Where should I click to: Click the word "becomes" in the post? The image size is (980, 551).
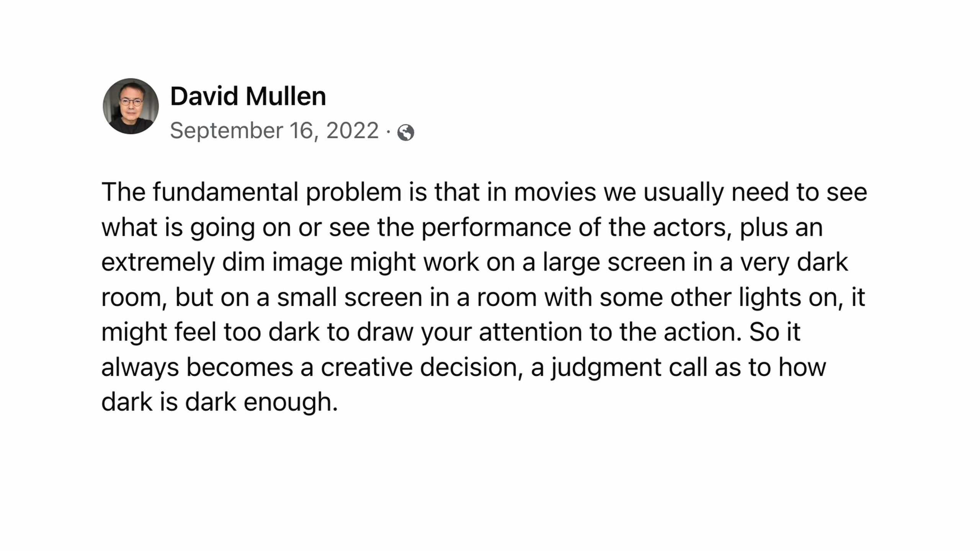tap(240, 367)
